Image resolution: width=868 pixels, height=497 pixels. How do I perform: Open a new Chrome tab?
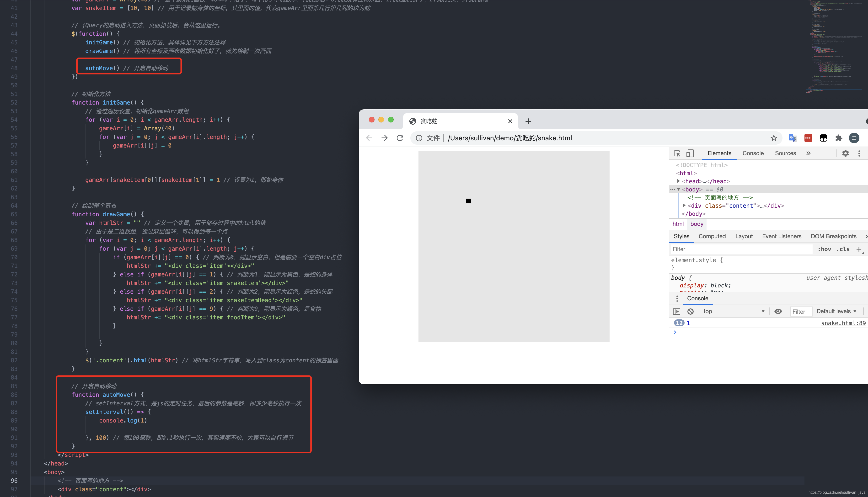(x=528, y=121)
